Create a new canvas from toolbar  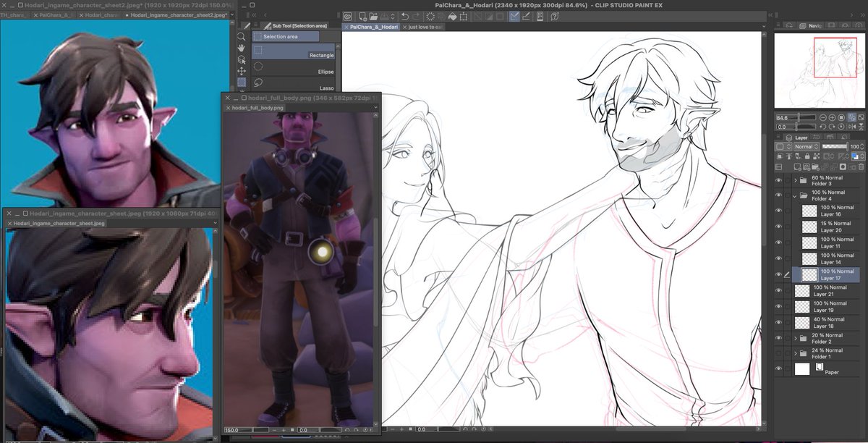(x=362, y=16)
